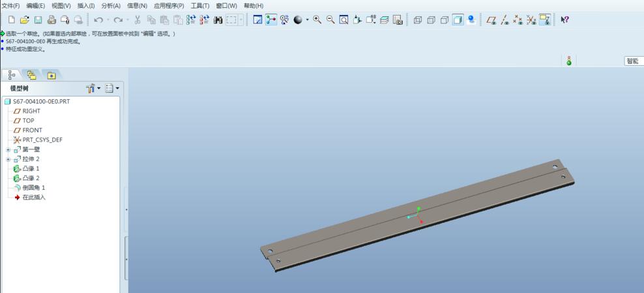
Task: Open the 插入(I) menu
Action: click(85, 6)
